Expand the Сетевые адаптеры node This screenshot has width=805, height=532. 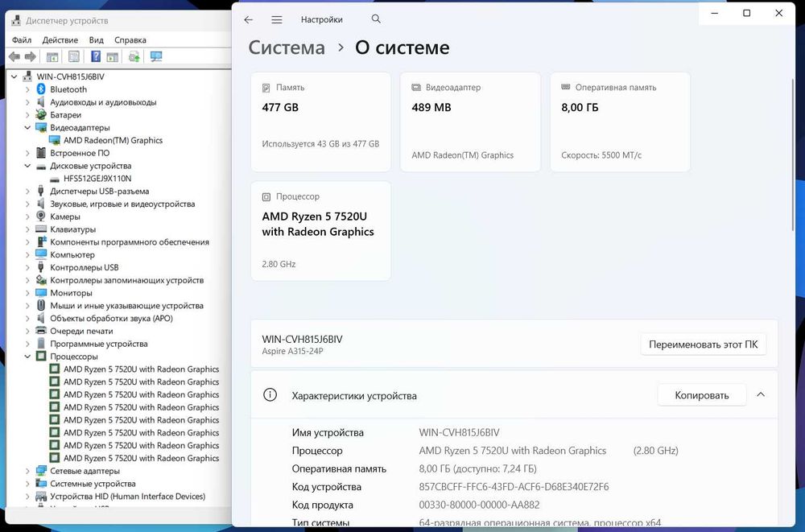27,470
